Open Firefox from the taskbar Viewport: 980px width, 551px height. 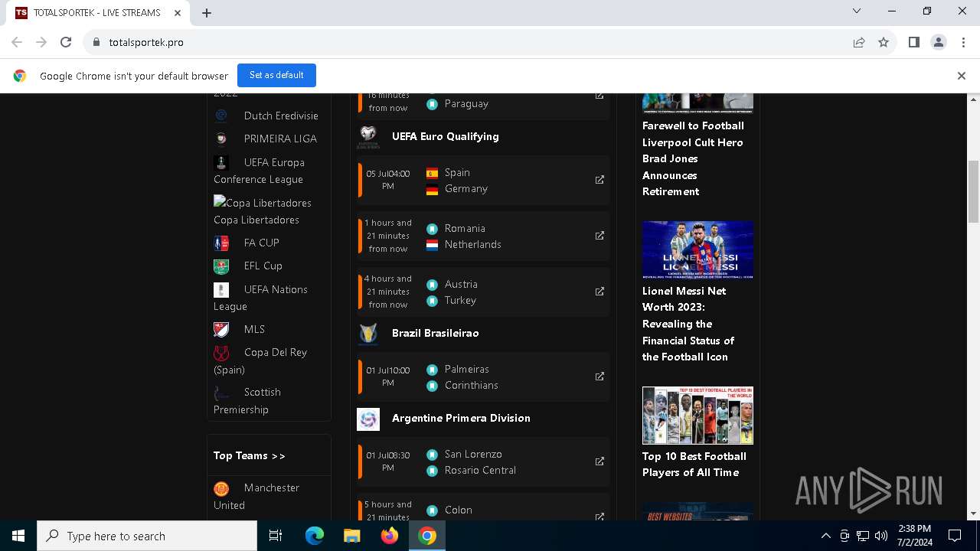tap(390, 536)
